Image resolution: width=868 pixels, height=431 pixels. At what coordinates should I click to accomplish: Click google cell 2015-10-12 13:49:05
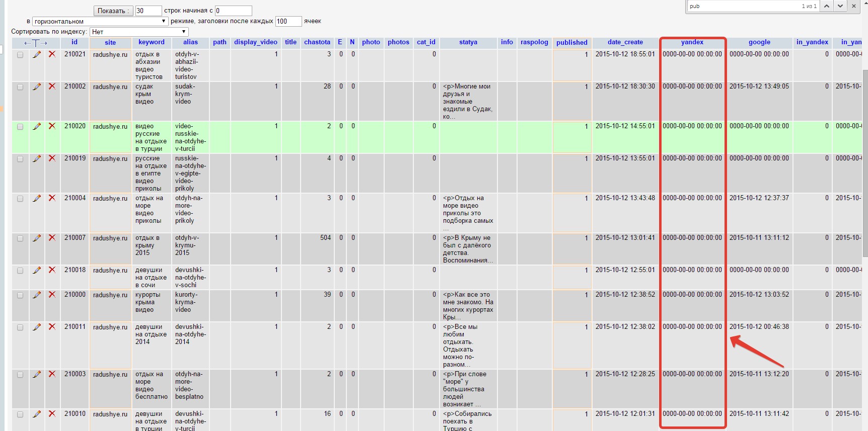click(x=759, y=87)
